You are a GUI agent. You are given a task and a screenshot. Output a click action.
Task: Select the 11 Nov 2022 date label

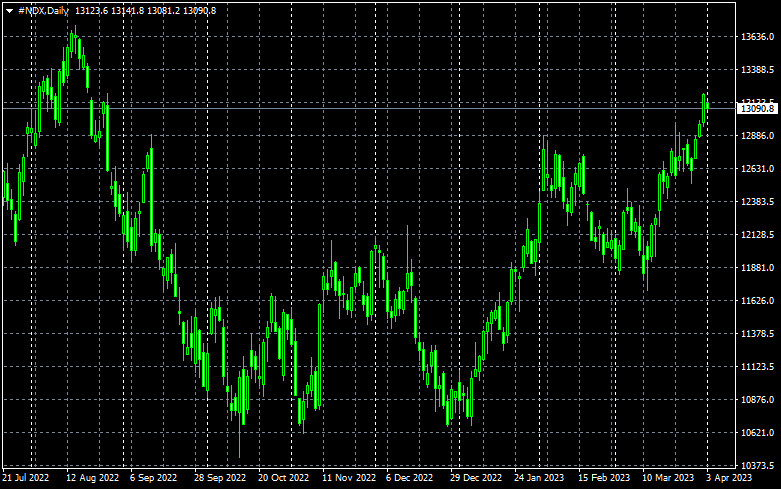(x=347, y=478)
